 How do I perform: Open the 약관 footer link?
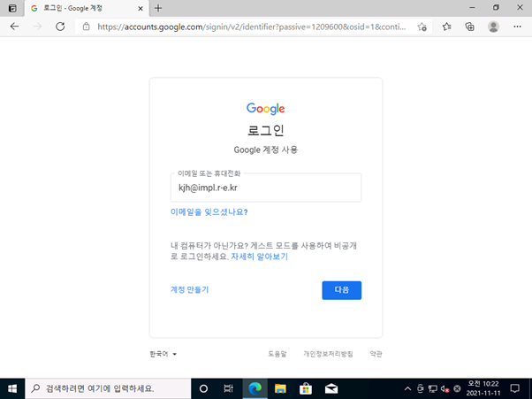tap(376, 354)
